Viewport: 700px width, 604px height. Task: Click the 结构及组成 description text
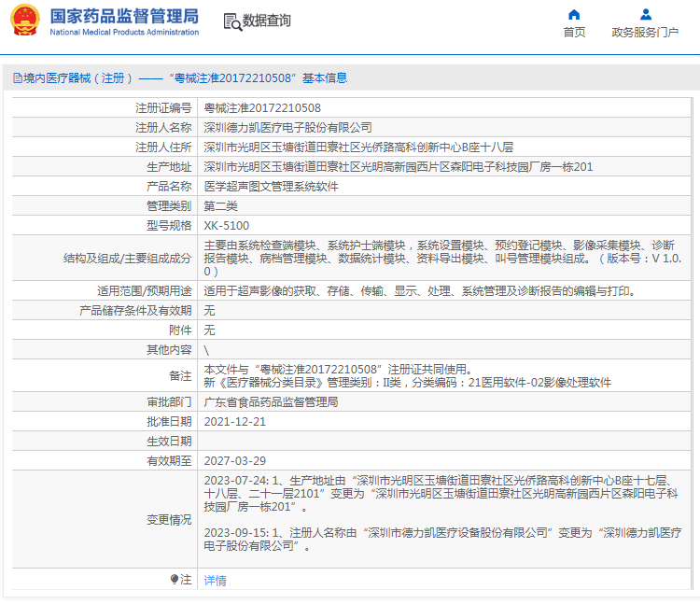pos(442,258)
